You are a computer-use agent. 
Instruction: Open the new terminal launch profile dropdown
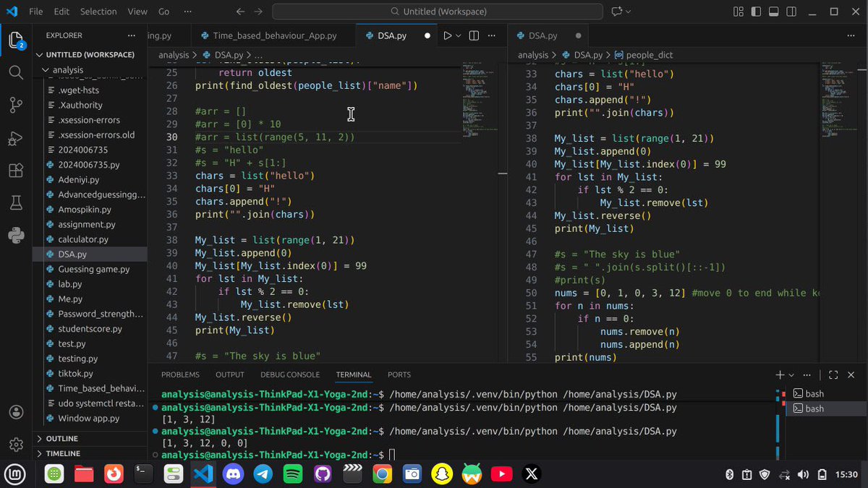[792, 374]
